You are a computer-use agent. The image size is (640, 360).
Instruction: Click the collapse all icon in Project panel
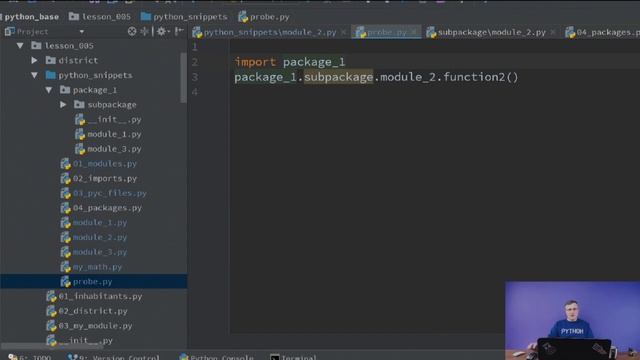coord(144,31)
